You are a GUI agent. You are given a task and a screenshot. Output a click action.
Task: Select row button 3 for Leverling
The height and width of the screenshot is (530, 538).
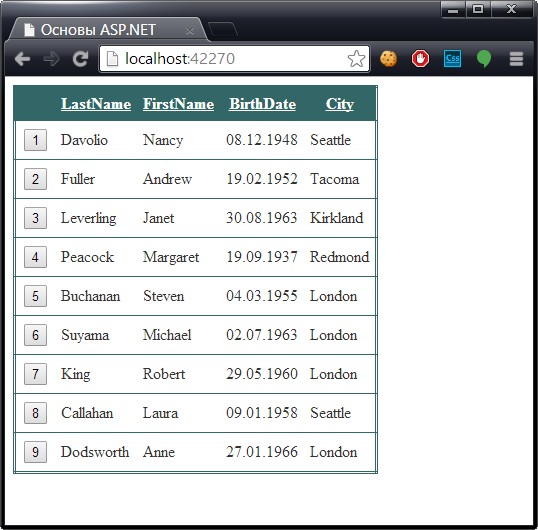coord(35,218)
